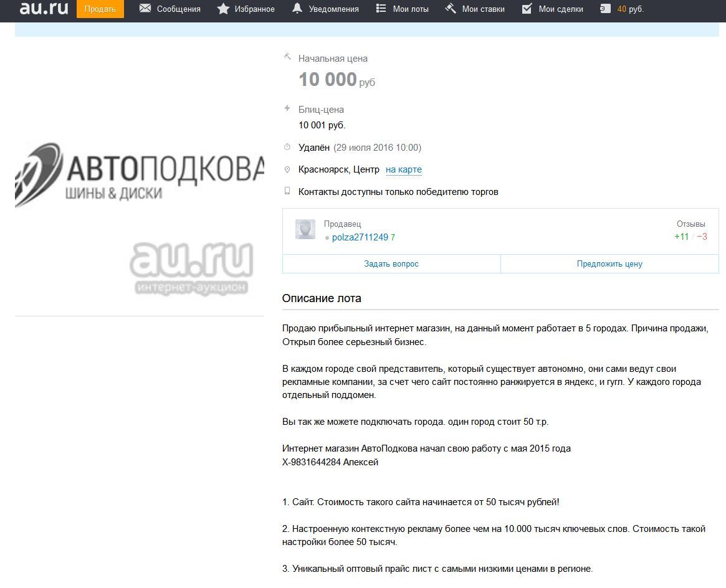The height and width of the screenshot is (588, 726).
Task: Open the 40 руб. balance link
Action: 631,9
